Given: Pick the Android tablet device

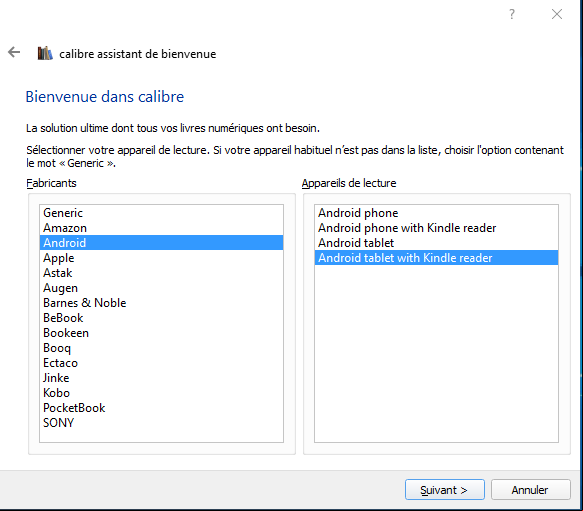Looking at the screenshot, I should [436, 243].
